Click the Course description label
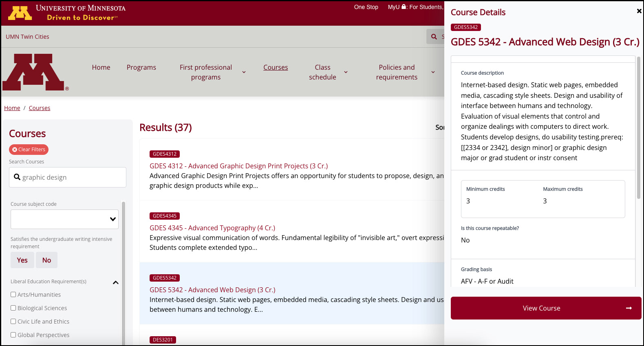The height and width of the screenshot is (346, 644). (x=482, y=73)
